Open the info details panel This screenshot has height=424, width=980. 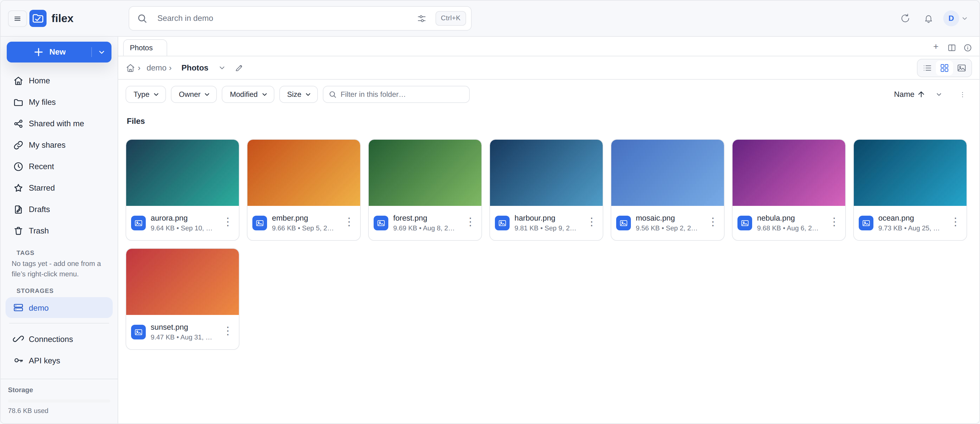pyautogui.click(x=967, y=47)
